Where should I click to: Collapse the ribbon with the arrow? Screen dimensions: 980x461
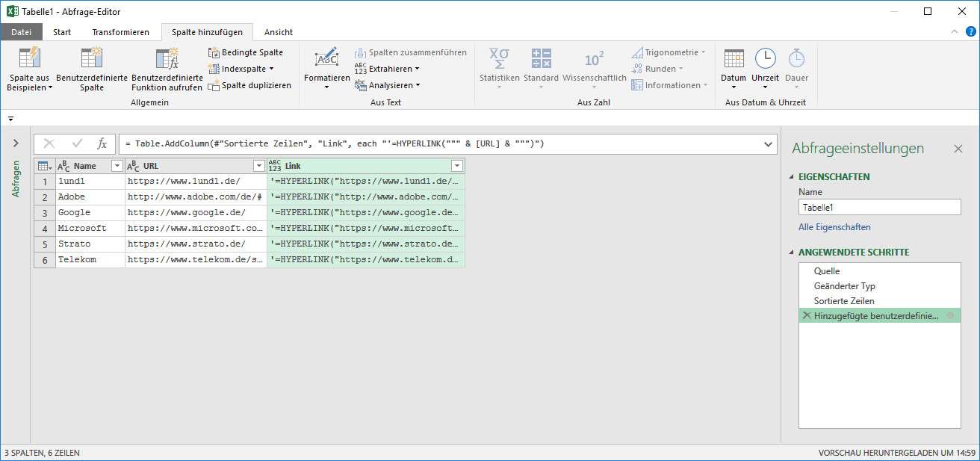pyautogui.click(x=955, y=32)
